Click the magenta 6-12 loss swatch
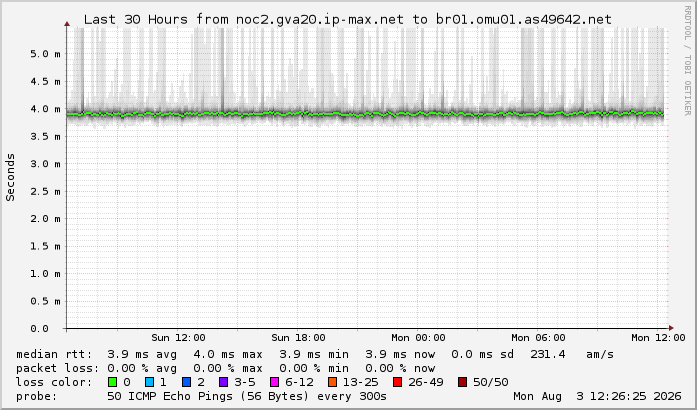The image size is (697, 410). point(275,382)
